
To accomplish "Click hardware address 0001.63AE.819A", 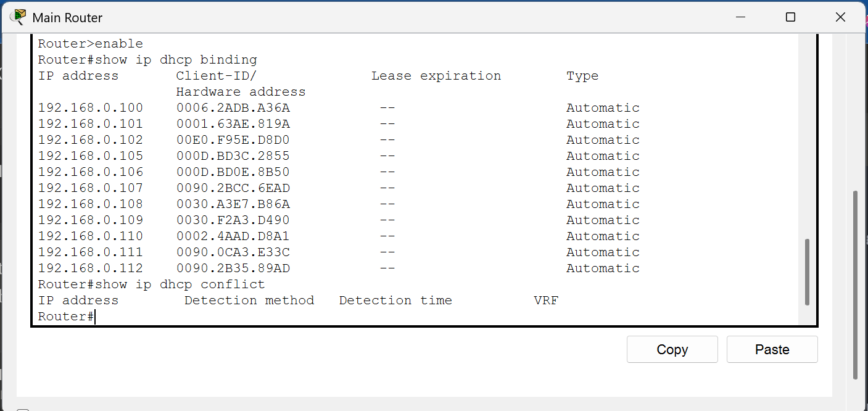I will tap(233, 124).
